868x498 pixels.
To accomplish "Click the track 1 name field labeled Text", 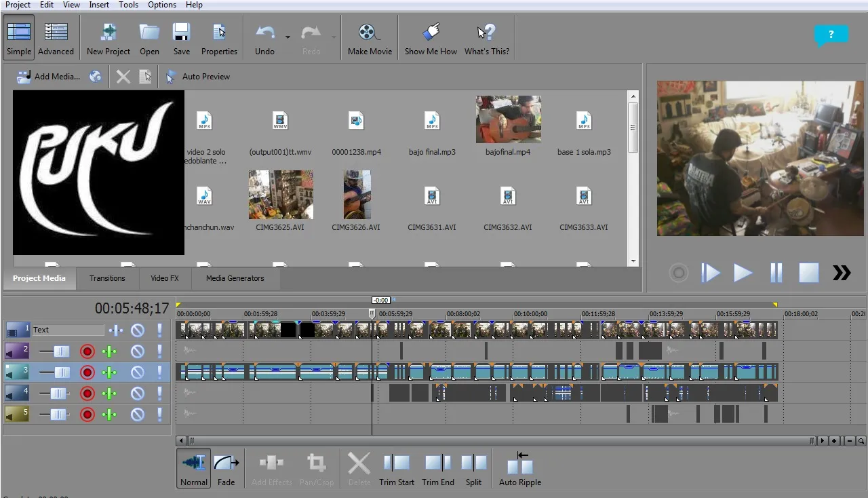I will click(x=68, y=330).
